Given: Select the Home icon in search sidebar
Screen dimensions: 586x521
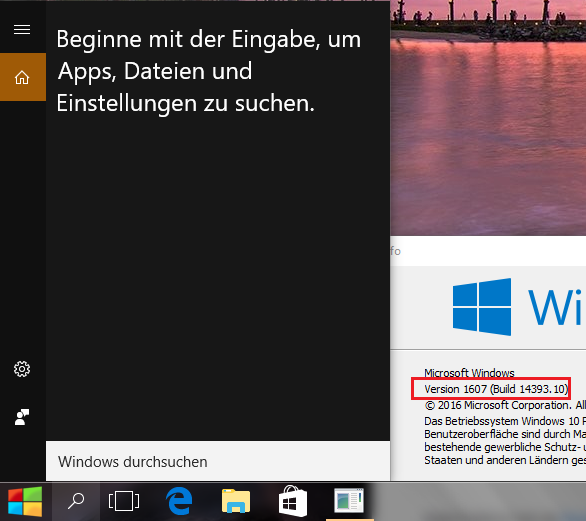Looking at the screenshot, I should point(22,77).
